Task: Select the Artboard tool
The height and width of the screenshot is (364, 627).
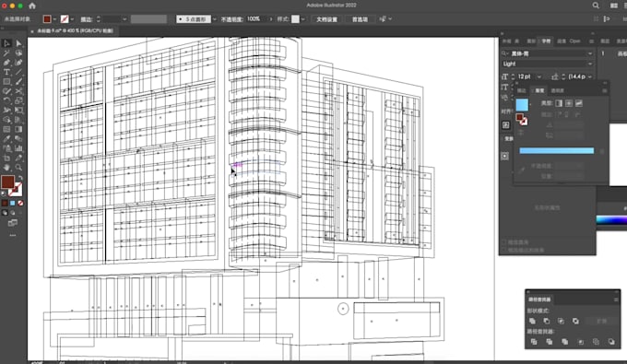Action: [6, 159]
